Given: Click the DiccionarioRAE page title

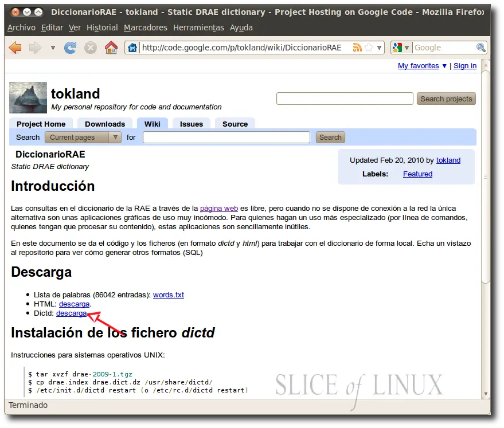Looking at the screenshot, I should coord(50,155).
